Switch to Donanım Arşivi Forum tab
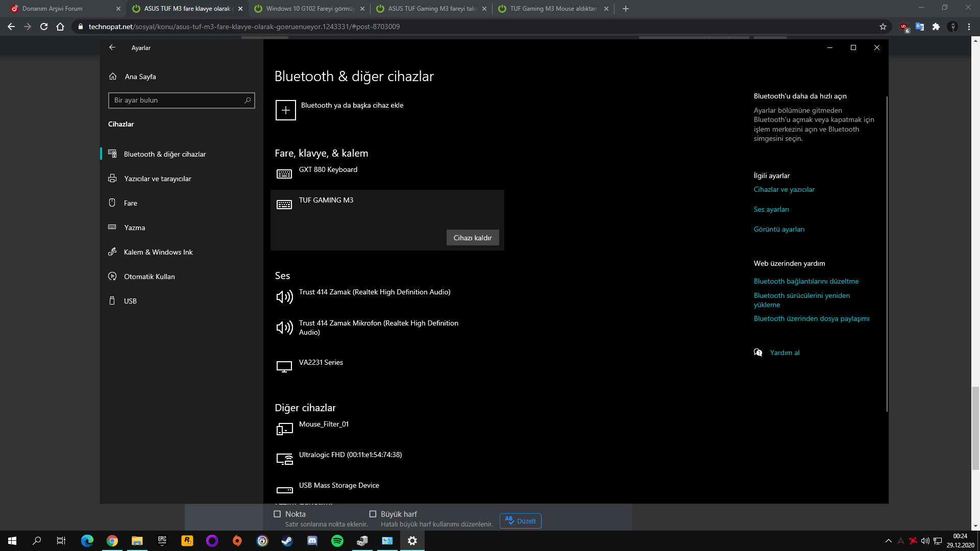980x551 pixels. [53, 9]
